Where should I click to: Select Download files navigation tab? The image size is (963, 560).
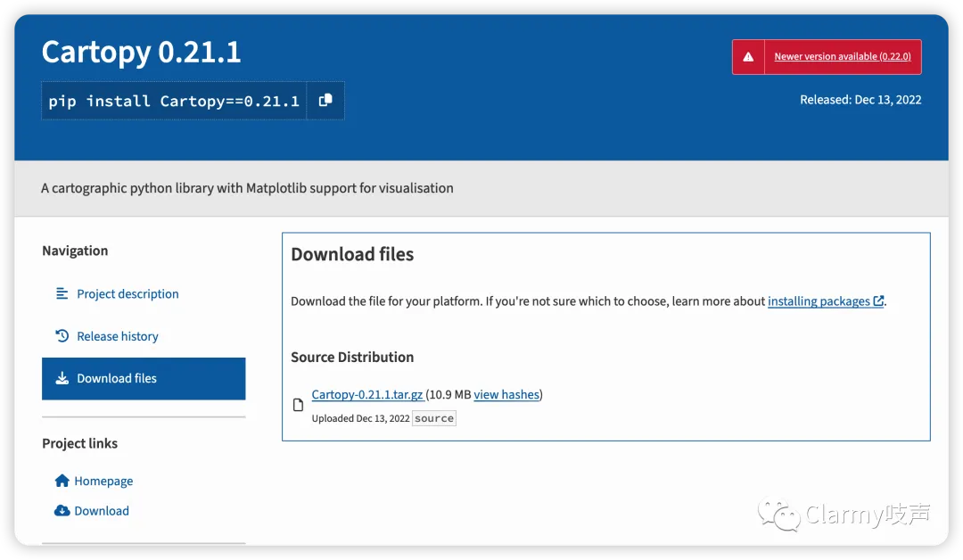(x=144, y=379)
